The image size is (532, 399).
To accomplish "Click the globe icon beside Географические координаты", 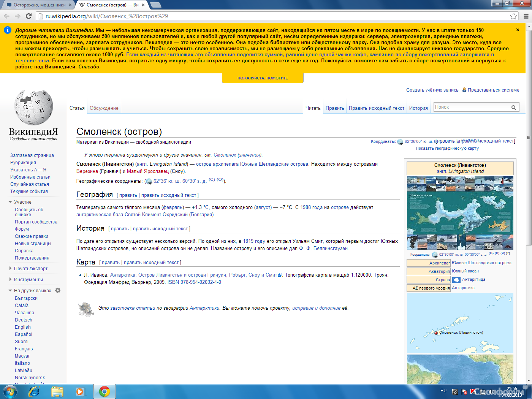I will pos(149,181).
